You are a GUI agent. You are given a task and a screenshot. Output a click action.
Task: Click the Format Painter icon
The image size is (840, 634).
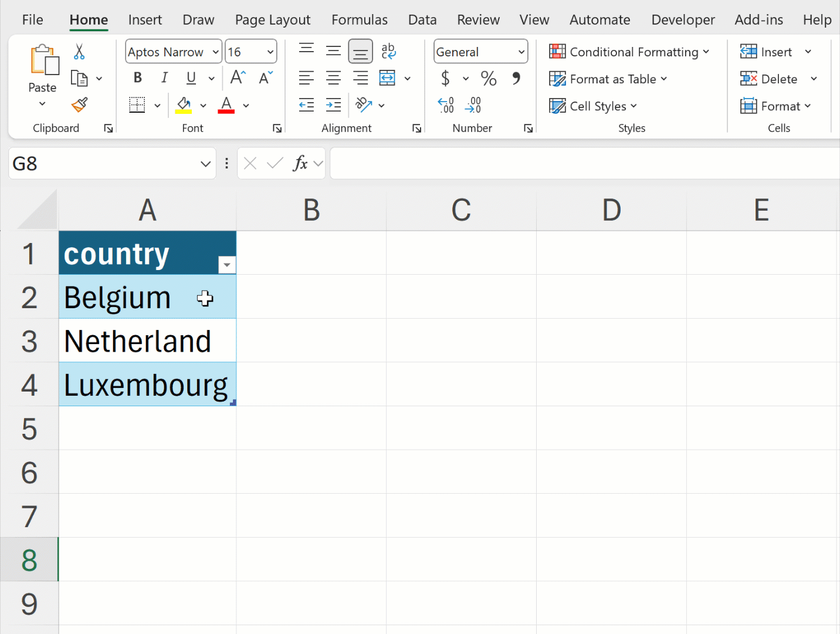click(x=79, y=106)
